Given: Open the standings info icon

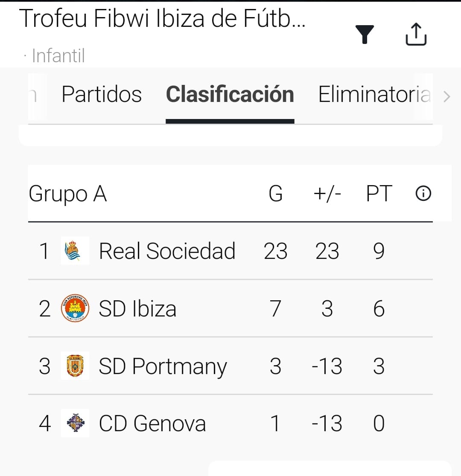Looking at the screenshot, I should (423, 194).
